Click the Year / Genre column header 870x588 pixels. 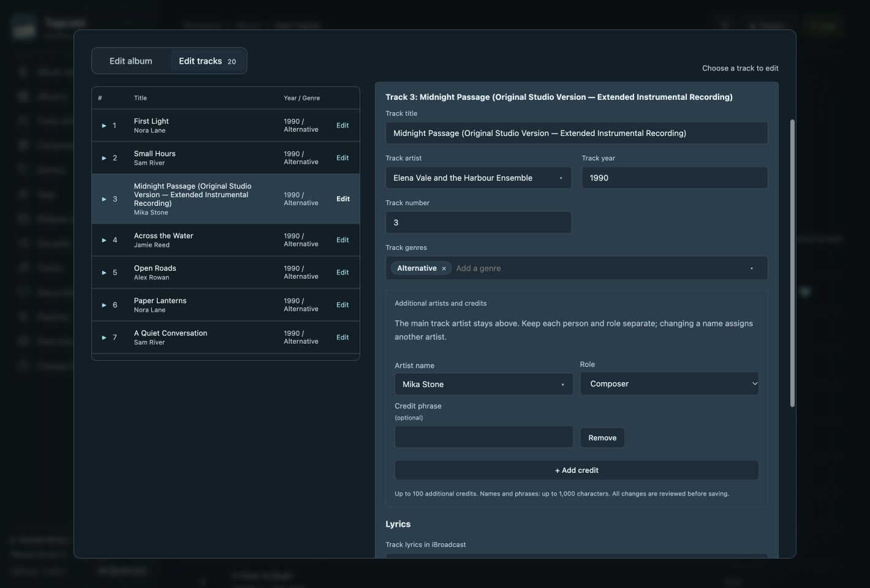(301, 98)
